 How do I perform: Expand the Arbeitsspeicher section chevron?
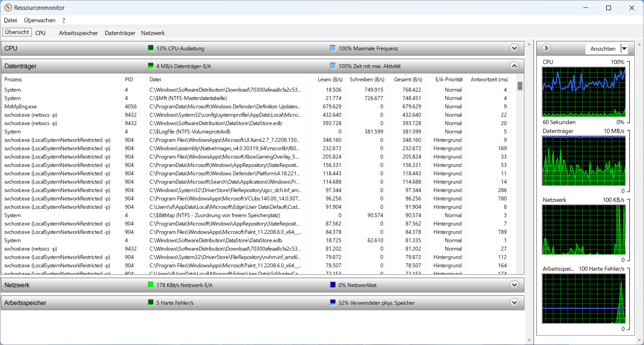tap(514, 302)
